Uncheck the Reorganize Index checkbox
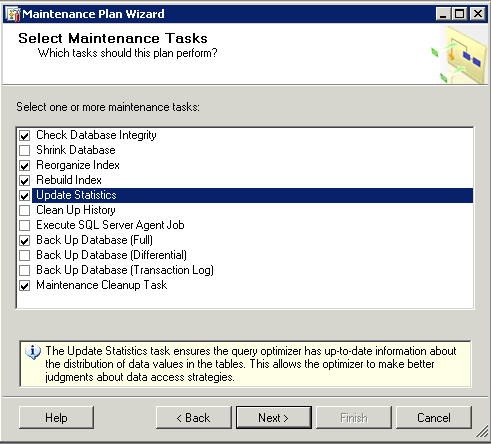 point(25,166)
